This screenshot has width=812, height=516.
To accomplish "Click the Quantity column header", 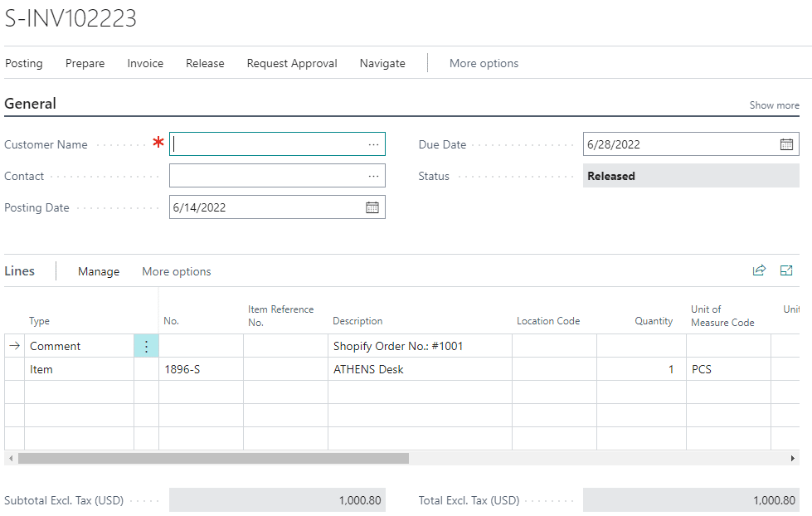I will point(654,321).
